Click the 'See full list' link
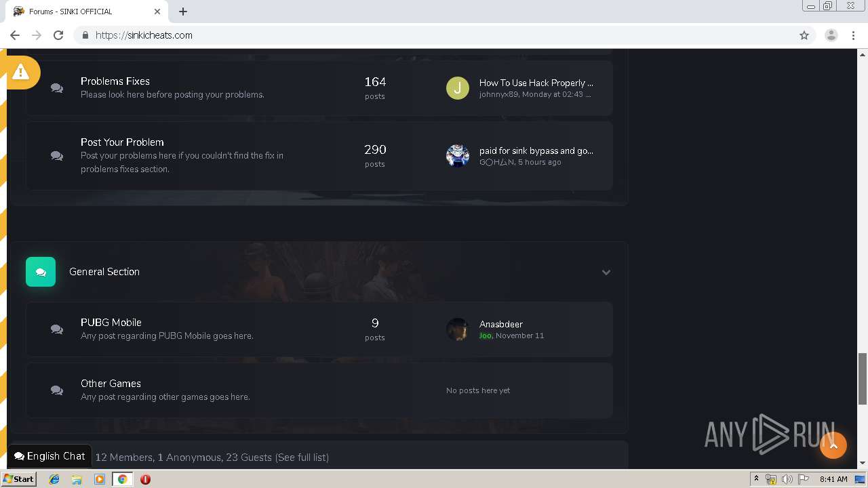 [x=302, y=457]
